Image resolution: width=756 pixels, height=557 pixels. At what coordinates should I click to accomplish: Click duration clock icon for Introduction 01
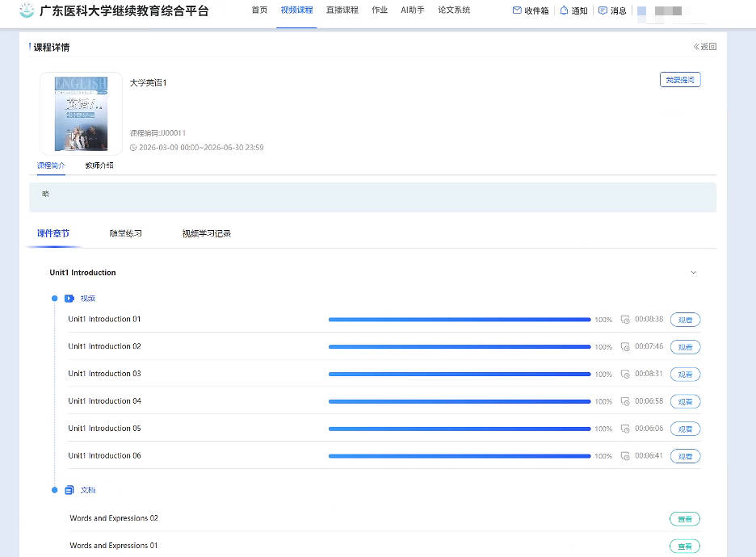(625, 320)
